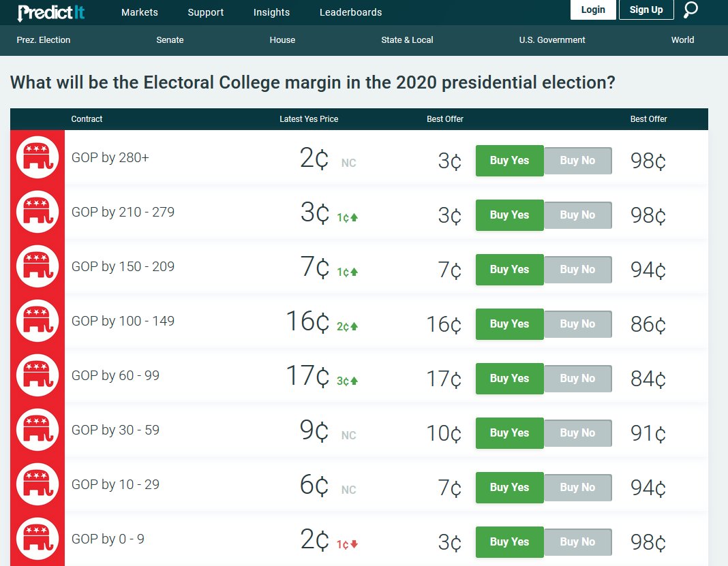
Task: Click the 3¢ up change indicator
Action: [x=347, y=381]
